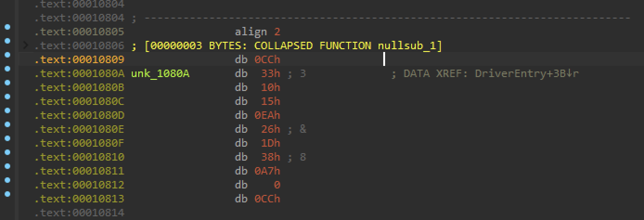Select address .text:0001080C

click(x=79, y=101)
